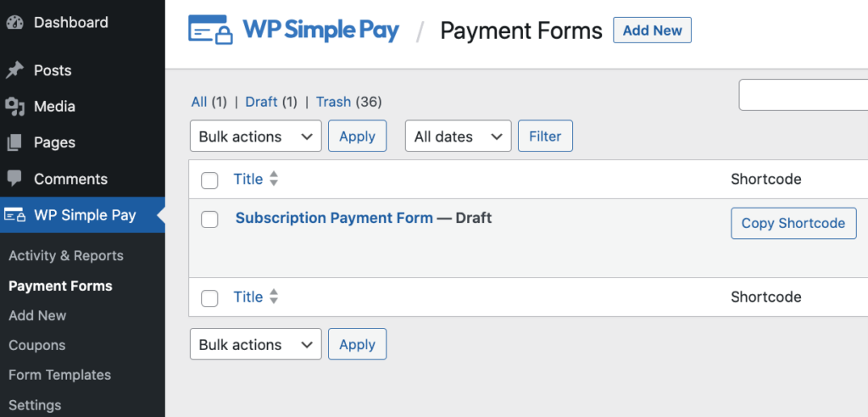Toggle the select-all checkbox in table header
The width and height of the screenshot is (868, 417).
[x=209, y=180]
